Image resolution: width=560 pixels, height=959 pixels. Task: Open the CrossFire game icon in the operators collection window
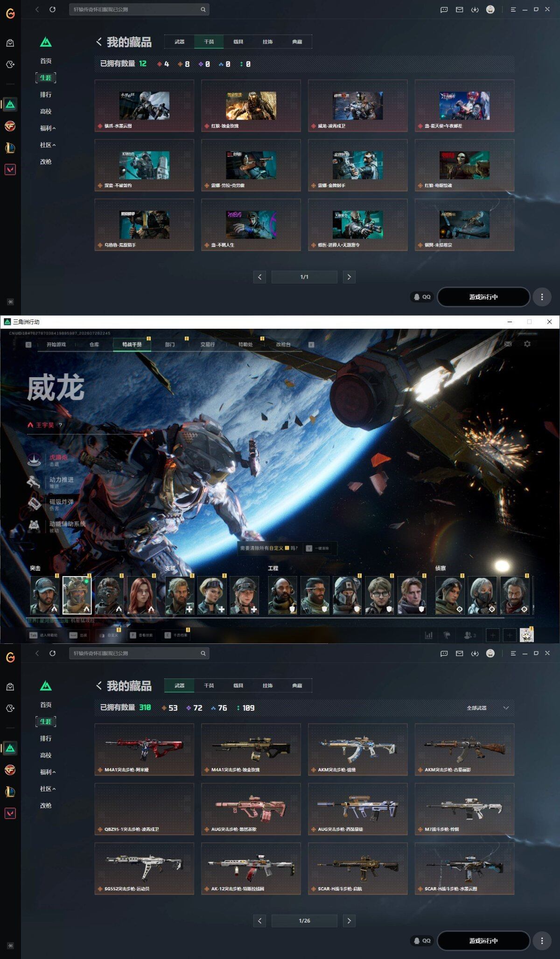click(10, 126)
